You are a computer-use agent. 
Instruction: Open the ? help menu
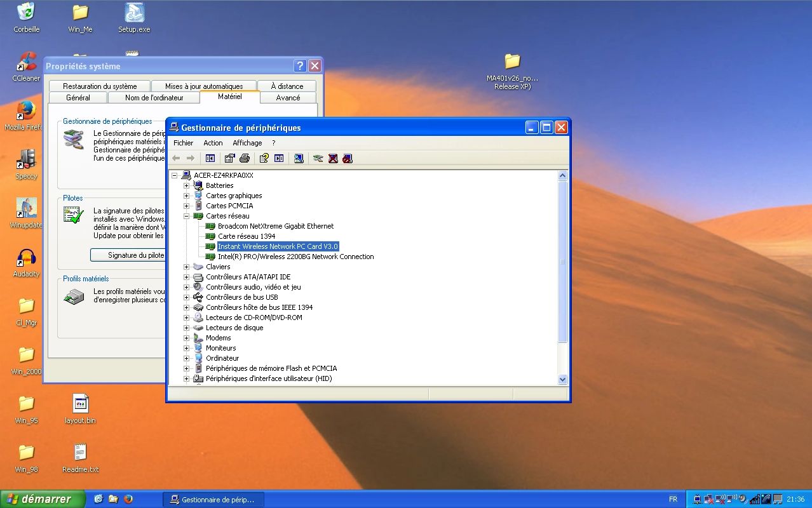[274, 143]
